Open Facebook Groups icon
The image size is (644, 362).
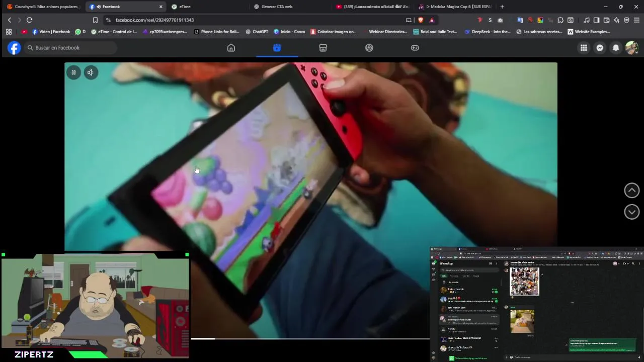click(369, 48)
